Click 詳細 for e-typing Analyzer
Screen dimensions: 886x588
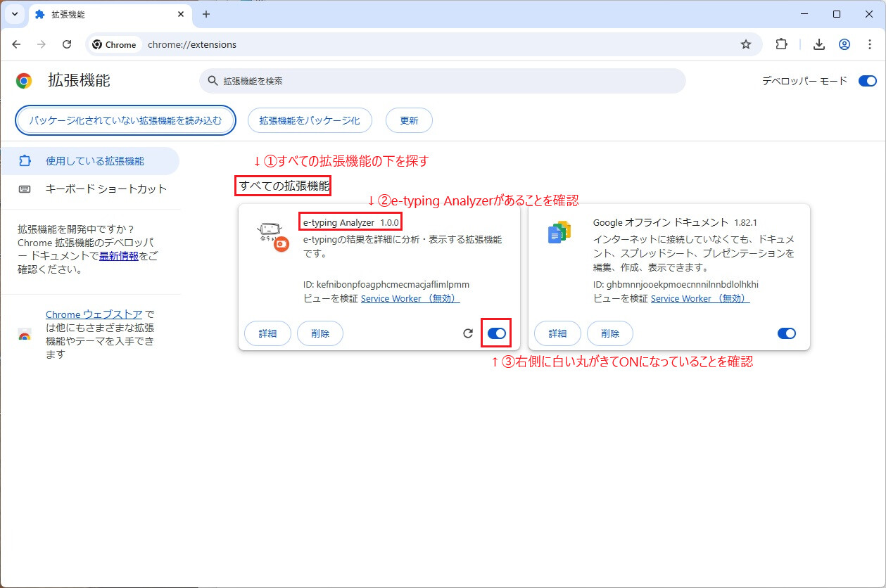pyautogui.click(x=267, y=333)
